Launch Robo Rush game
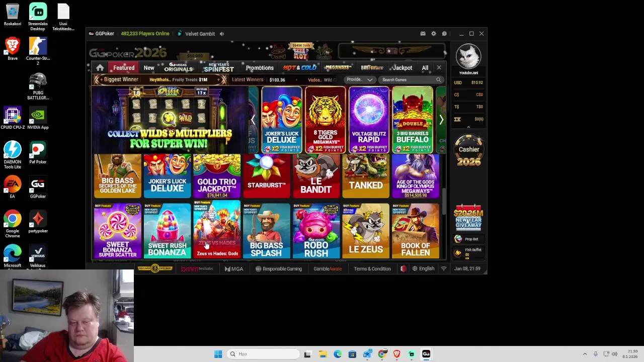Viewport: 644px width, 362px height. 316,231
